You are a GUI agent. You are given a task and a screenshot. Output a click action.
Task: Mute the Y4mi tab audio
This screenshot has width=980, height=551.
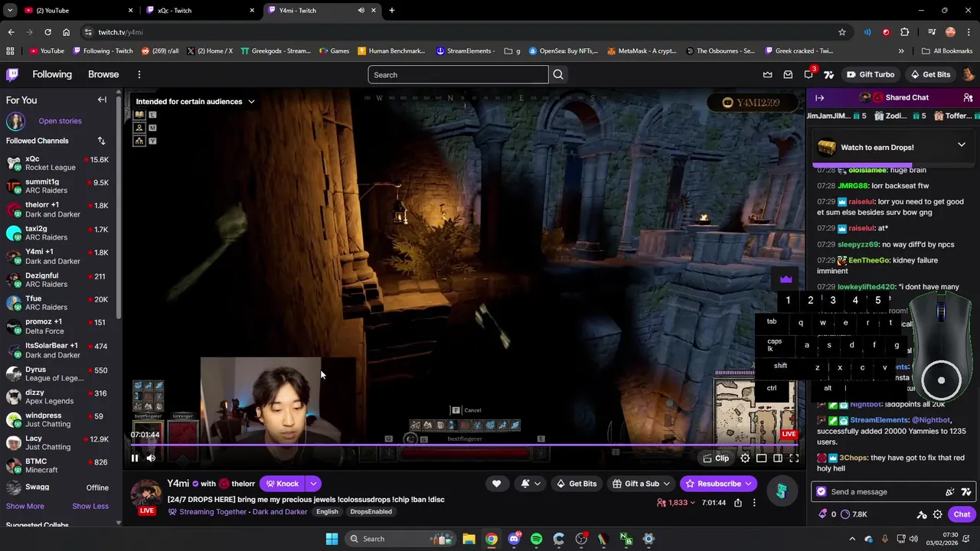pos(361,10)
